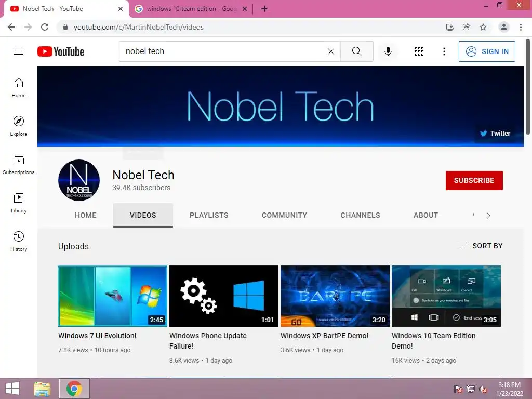Viewport: 532px width, 399px height.
Task: Click the Uploads heading
Action: (x=73, y=246)
